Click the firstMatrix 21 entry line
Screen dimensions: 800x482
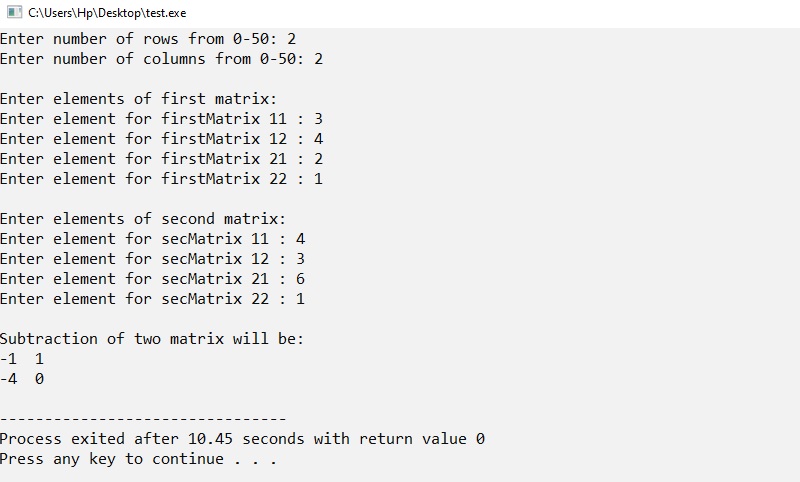161,159
